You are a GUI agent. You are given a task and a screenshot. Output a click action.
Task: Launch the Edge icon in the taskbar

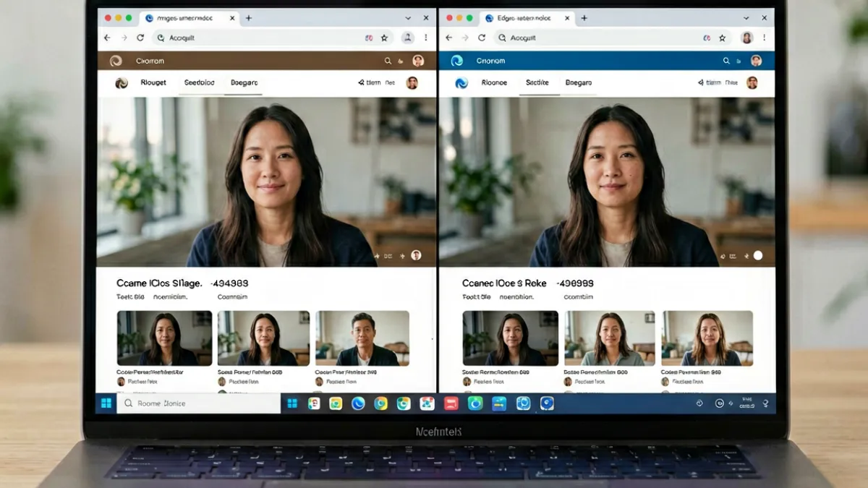point(358,403)
